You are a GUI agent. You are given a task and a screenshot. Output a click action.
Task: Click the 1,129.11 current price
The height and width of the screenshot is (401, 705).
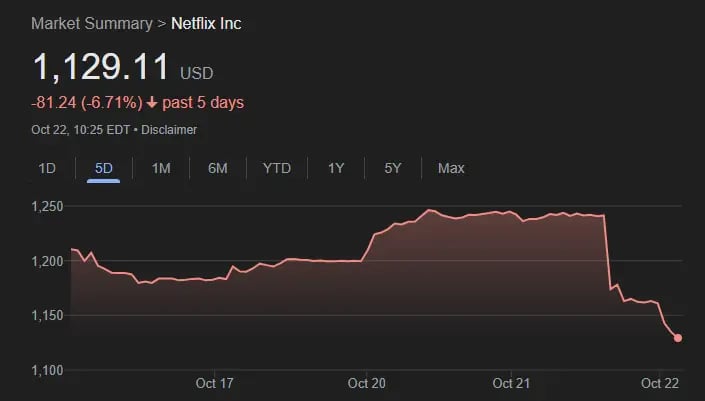point(101,68)
